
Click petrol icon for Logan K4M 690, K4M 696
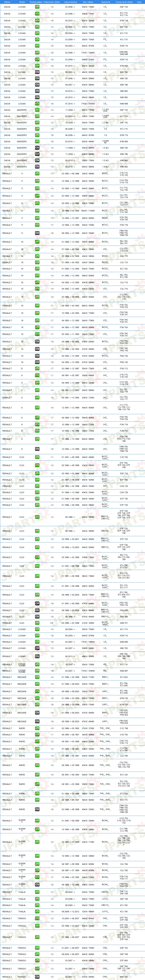37,53
